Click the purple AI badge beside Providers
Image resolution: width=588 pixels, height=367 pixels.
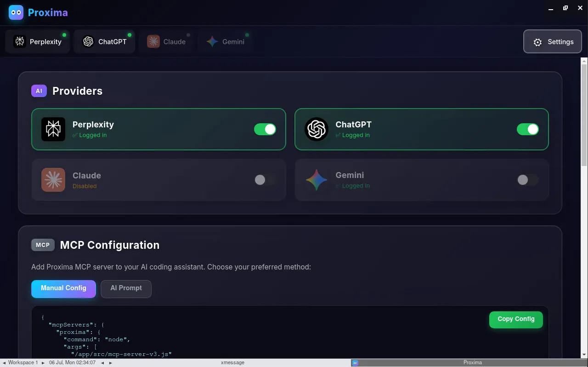[39, 91]
